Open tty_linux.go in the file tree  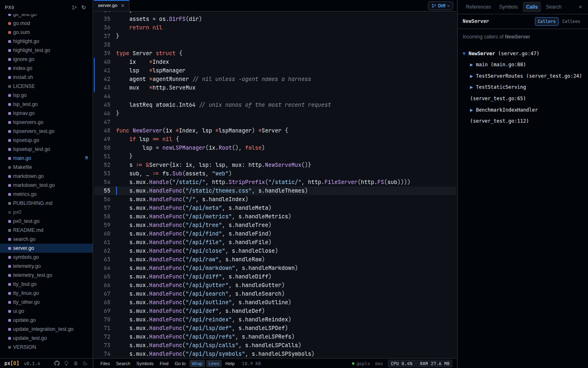(46, 293)
